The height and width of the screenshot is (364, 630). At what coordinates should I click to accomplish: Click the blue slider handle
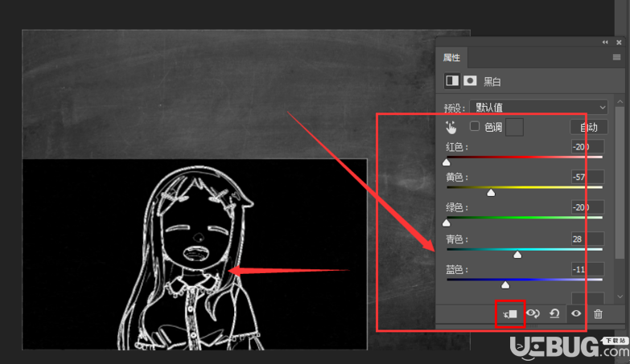click(505, 284)
